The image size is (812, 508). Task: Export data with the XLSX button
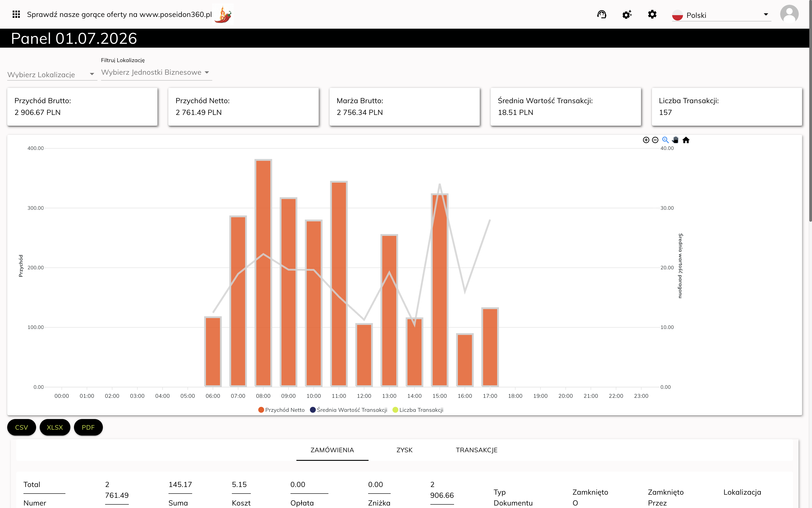[x=55, y=427]
